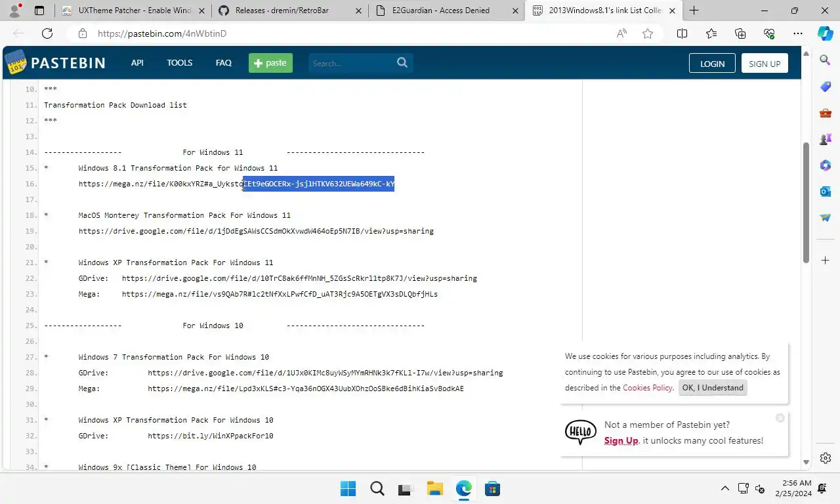The height and width of the screenshot is (504, 840).
Task: Click the Windows XP for 11 GDrive URL
Action: click(299, 278)
